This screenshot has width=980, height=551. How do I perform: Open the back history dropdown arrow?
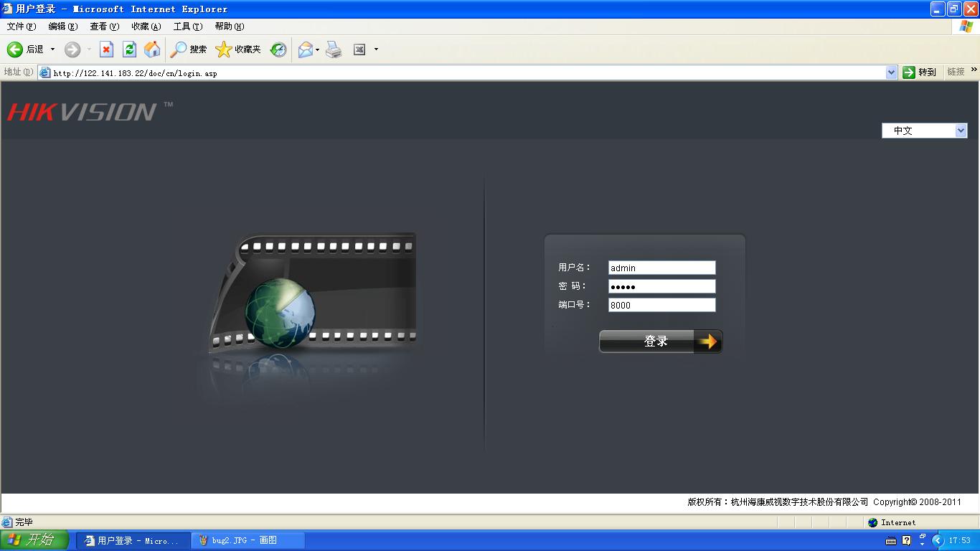[52, 50]
